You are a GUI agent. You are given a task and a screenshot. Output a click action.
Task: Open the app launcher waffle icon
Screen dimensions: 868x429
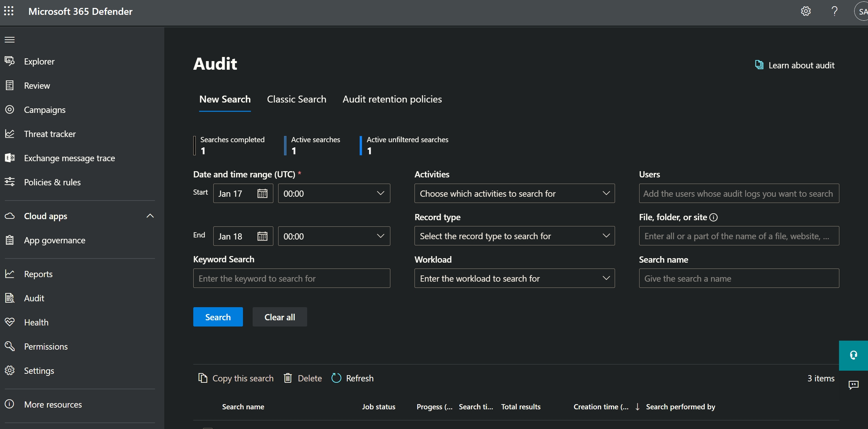[x=9, y=11]
